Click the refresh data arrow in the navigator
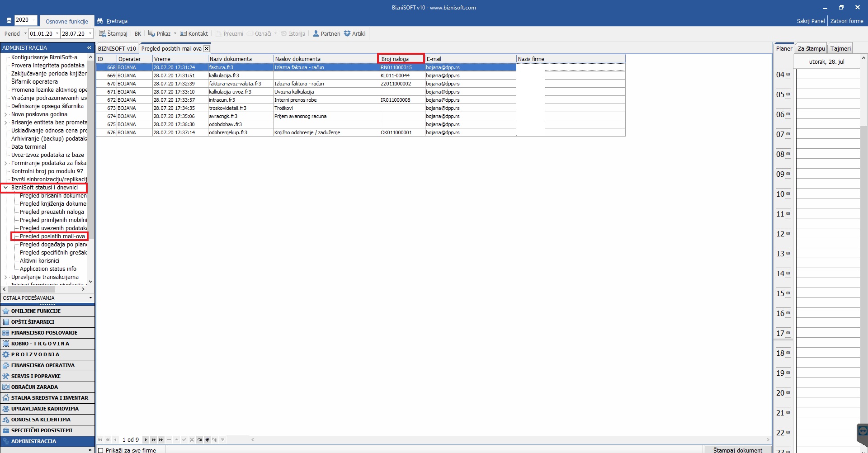 (199, 439)
